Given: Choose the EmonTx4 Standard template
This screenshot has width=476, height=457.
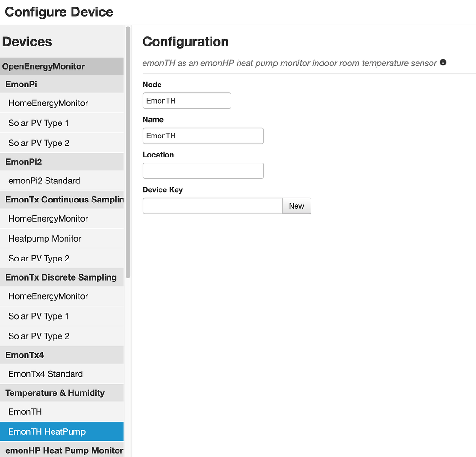Looking at the screenshot, I should (46, 374).
